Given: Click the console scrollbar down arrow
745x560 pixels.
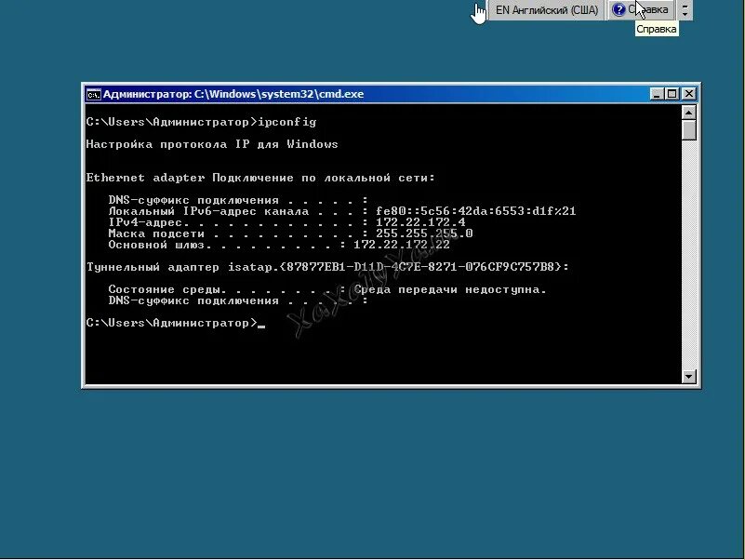Looking at the screenshot, I should tap(689, 377).
